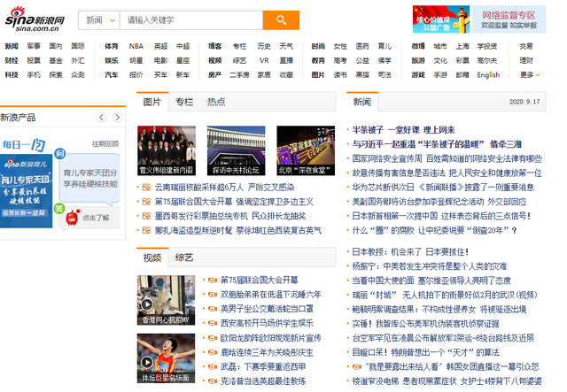Image resolution: width=567 pixels, height=392 pixels.
Task: Open the 汽车 navigation link
Action: point(112,75)
